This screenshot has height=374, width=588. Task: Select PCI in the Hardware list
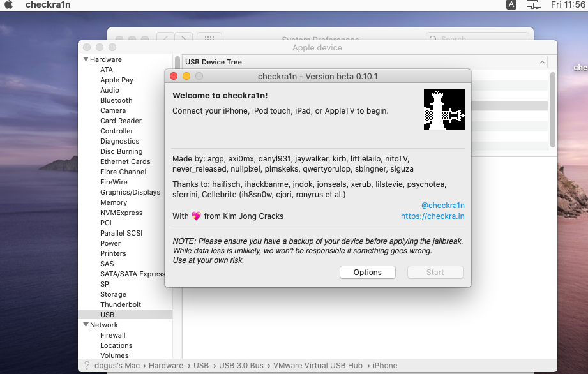[x=106, y=223]
